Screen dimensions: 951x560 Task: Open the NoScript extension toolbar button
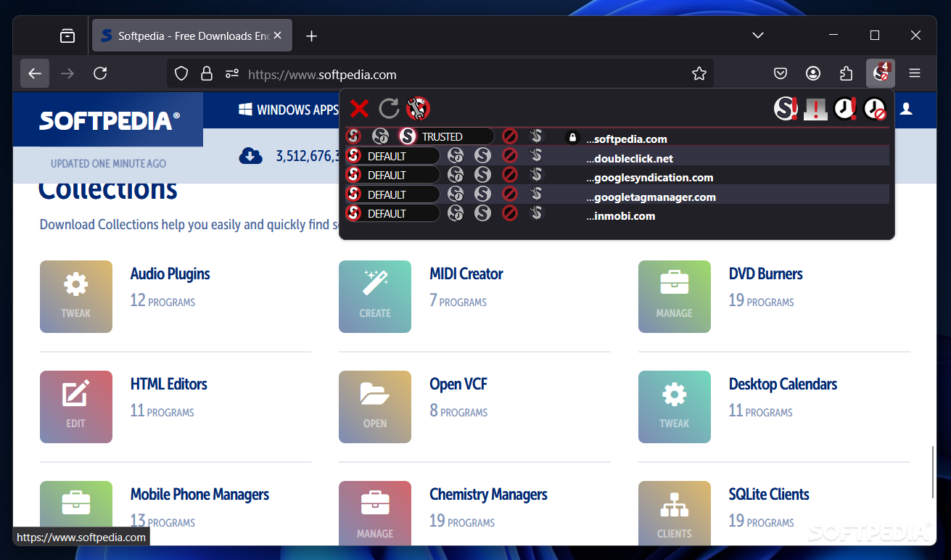(881, 73)
